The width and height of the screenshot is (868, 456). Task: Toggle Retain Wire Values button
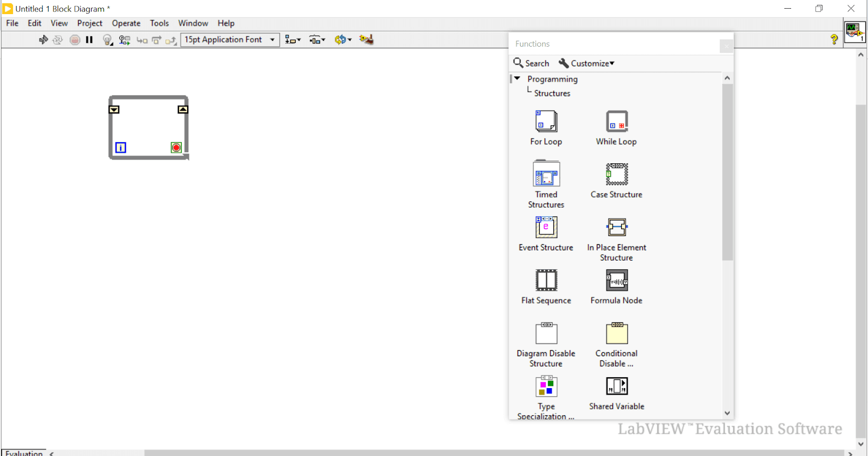[124, 40]
